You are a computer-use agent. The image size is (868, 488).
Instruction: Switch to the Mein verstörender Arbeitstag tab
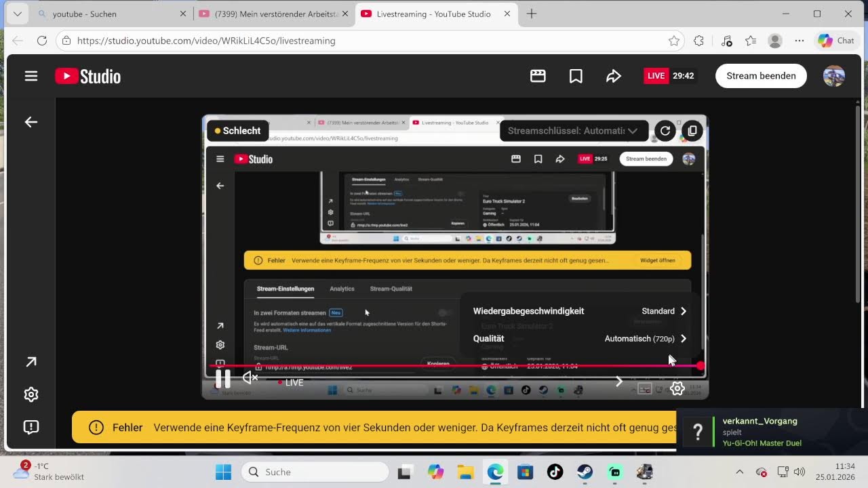click(273, 14)
